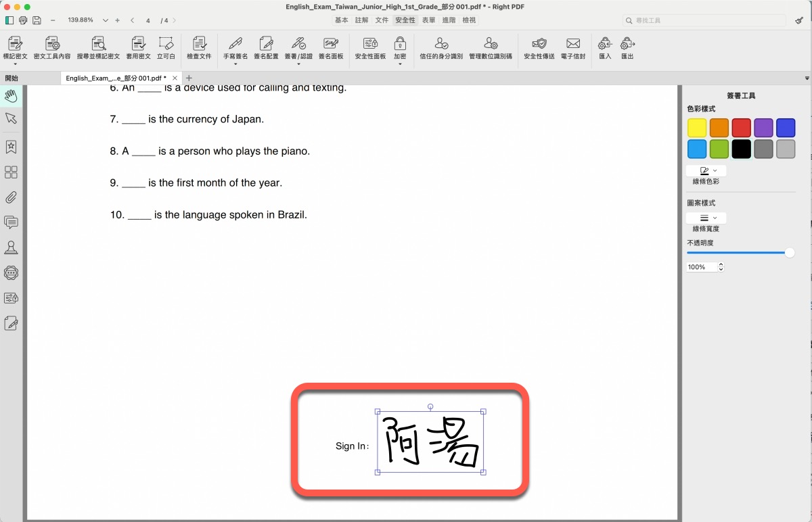Run 檢查文件 document inspection
The image size is (812, 522).
(x=199, y=47)
